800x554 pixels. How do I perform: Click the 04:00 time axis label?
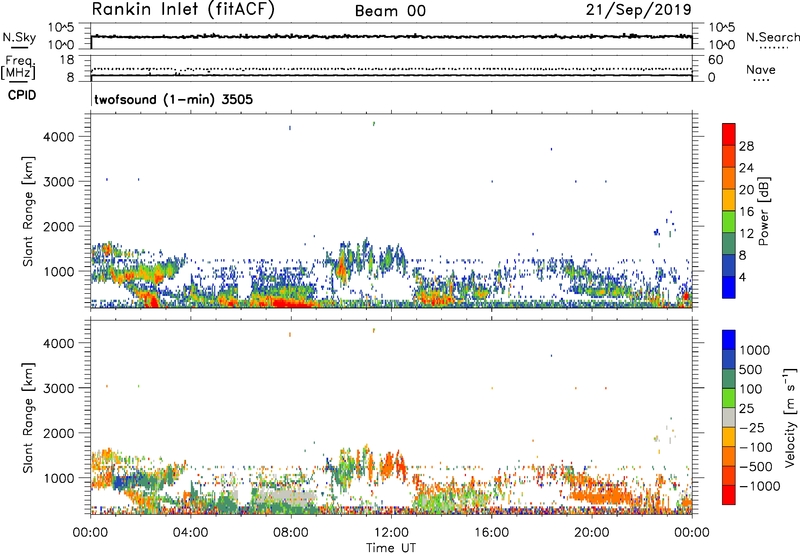(191, 533)
